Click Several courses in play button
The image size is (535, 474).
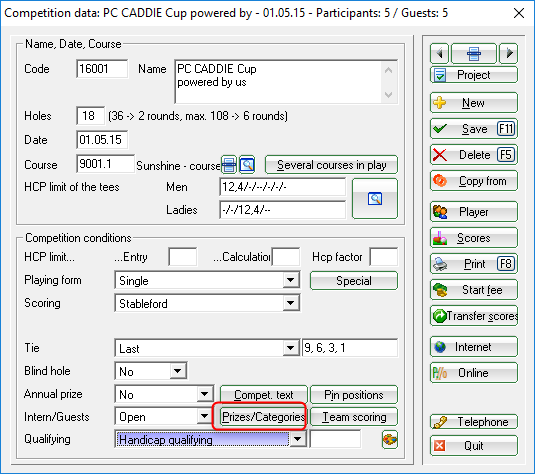pyautogui.click(x=331, y=165)
